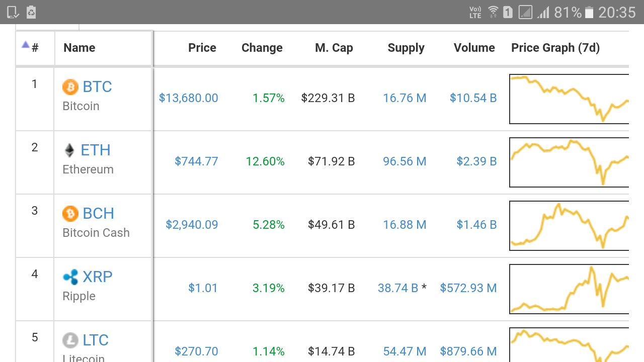The height and width of the screenshot is (362, 644).
Task: Tap the device notification icon at top-left
Action: [x=13, y=12]
